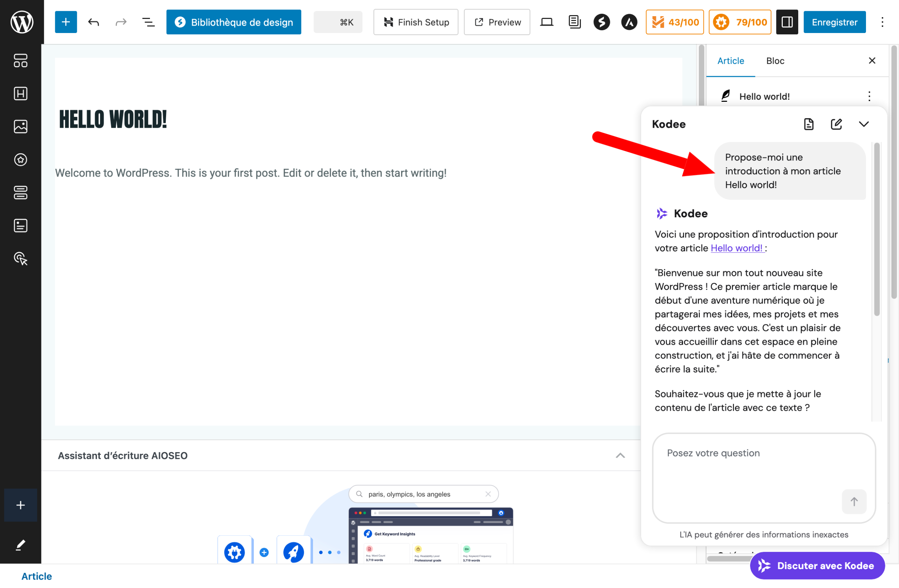The height and width of the screenshot is (588, 899).
Task: Click the HELLO WORLD! post title
Action: point(113,120)
